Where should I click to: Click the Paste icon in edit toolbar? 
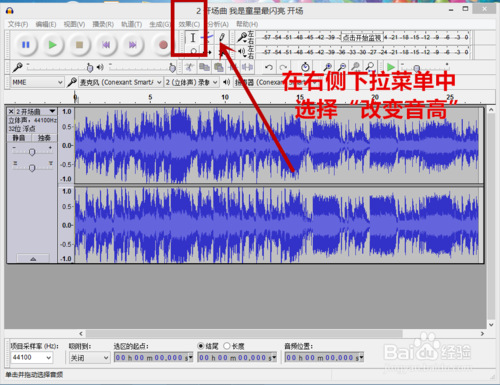coord(218,67)
